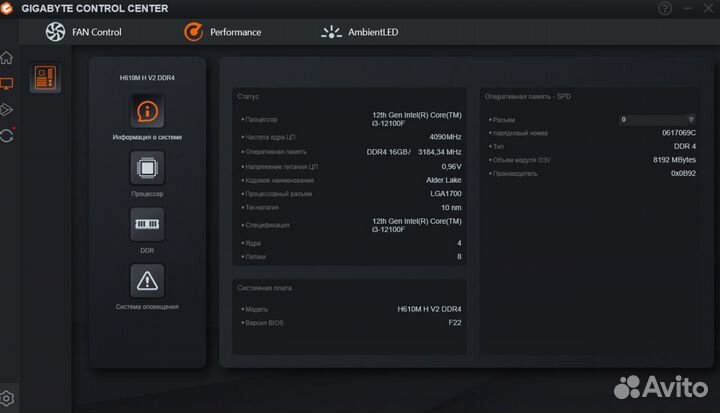Select the orange motherboard icon
Image resolution: width=720 pixels, height=413 pixels.
[45, 78]
